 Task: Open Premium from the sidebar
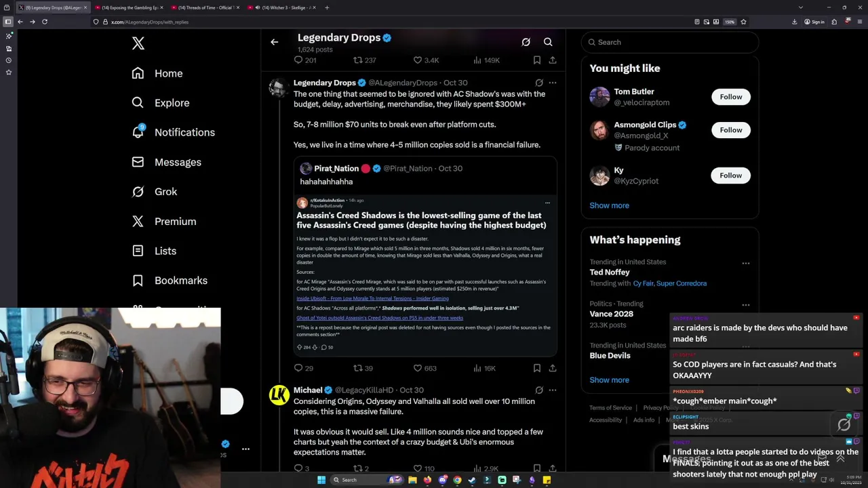pos(163,221)
